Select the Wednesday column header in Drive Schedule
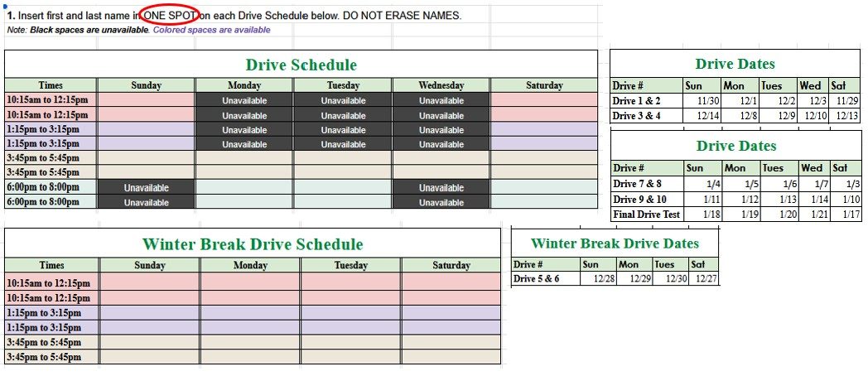 coord(441,85)
